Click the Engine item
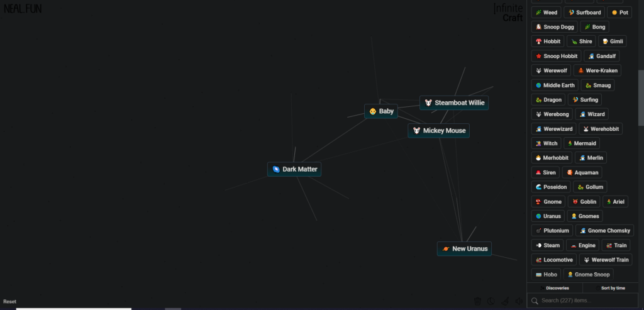Image resolution: width=644 pixels, height=310 pixels. 582,245
